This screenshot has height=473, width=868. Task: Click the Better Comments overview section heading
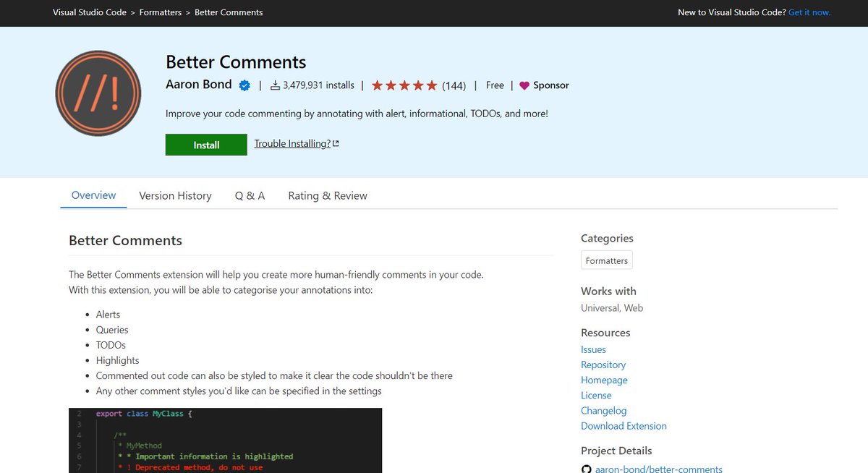125,240
